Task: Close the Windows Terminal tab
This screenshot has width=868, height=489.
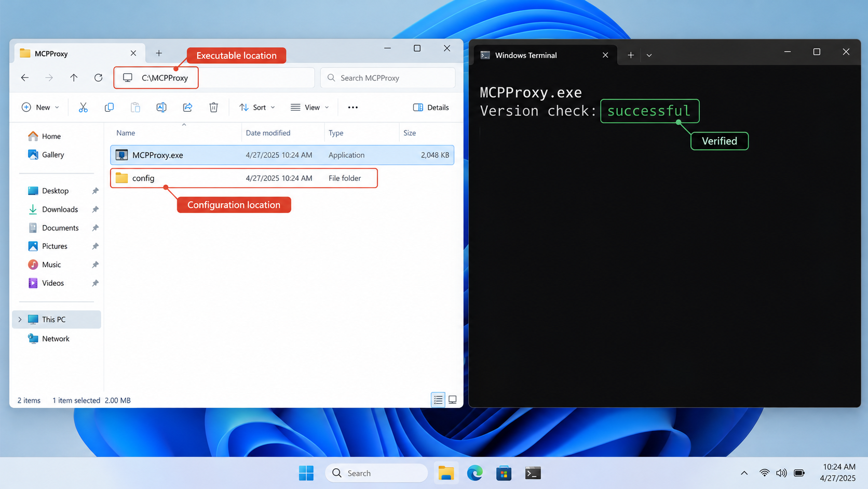Action: 605,55
